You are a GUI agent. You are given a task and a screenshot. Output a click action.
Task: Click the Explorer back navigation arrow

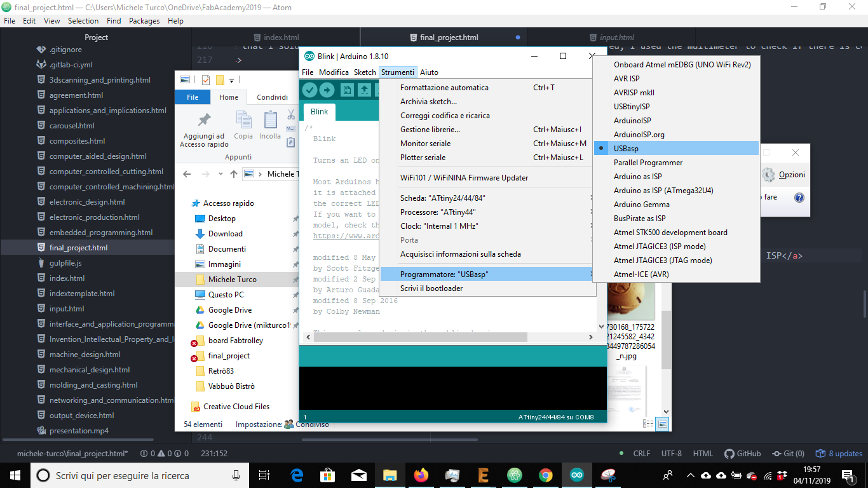(x=187, y=174)
